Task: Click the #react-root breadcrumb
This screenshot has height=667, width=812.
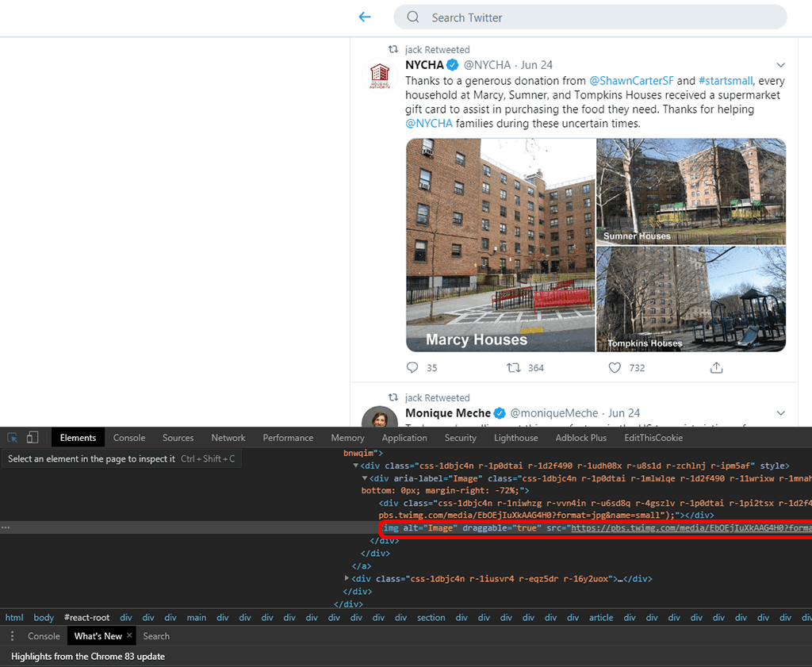Action: point(87,617)
